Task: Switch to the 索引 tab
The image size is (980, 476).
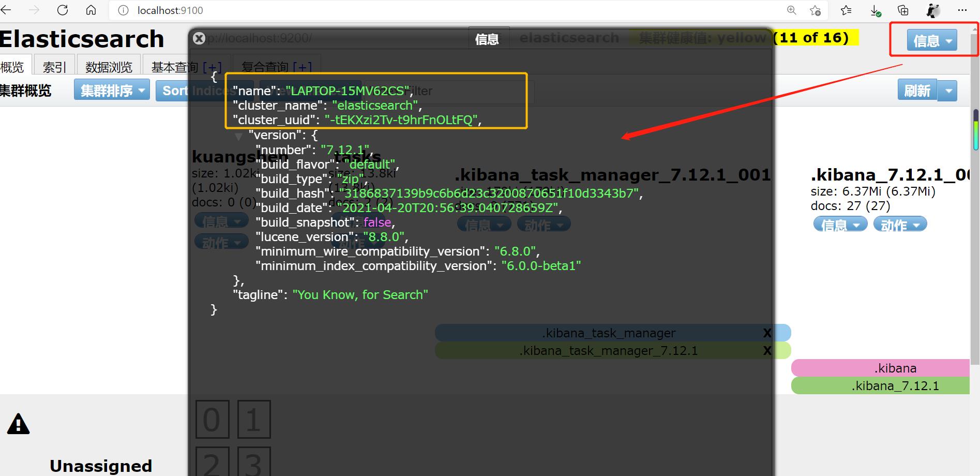Action: pos(54,67)
